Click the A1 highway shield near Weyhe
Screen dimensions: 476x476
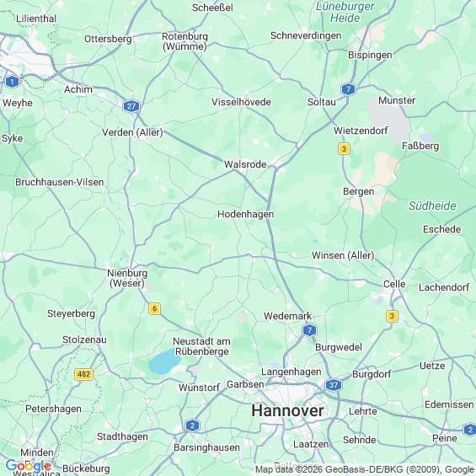(x=12, y=82)
